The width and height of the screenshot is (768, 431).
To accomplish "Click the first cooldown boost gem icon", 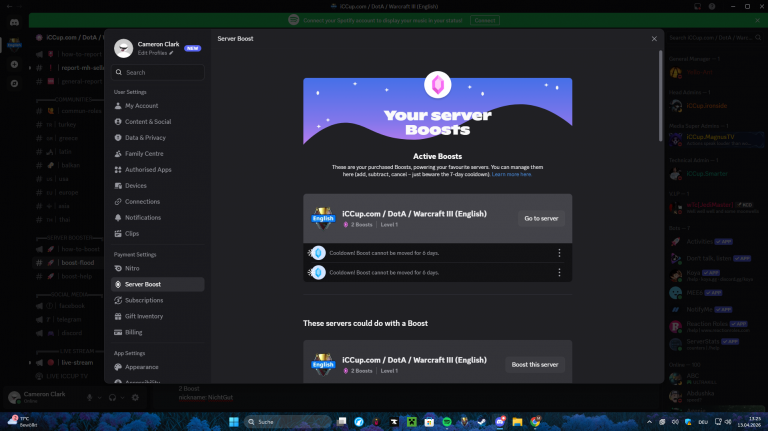I will click(318, 253).
